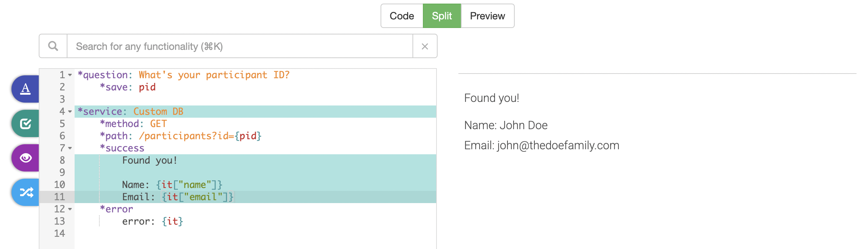
Task: Open the blue text formatting sidebar icon
Action: point(25,89)
